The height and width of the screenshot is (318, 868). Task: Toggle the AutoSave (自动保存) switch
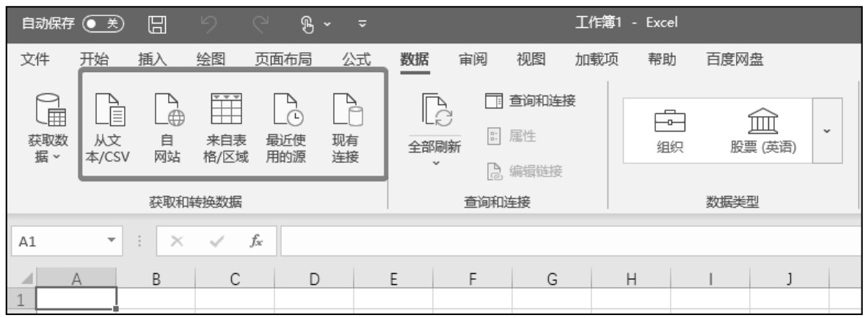(x=103, y=24)
